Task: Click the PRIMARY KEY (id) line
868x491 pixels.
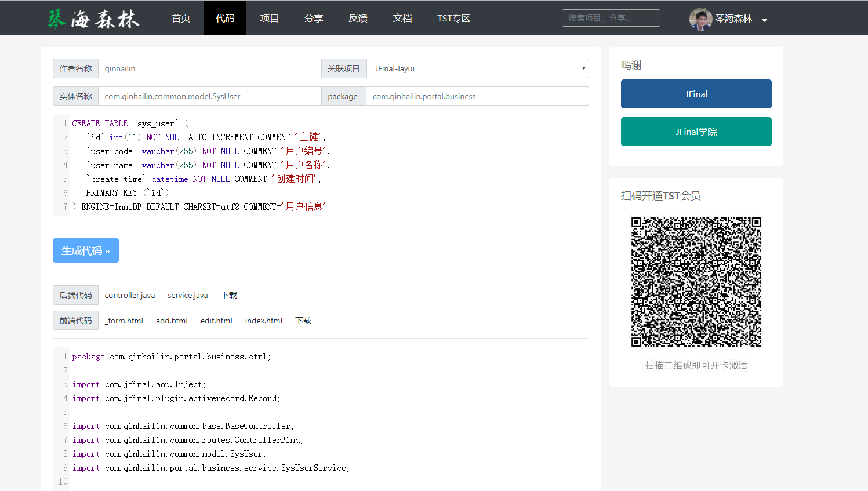Action: 128,193
